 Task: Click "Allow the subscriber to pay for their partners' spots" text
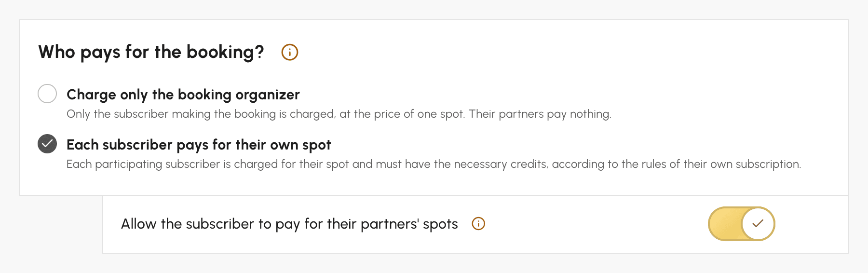click(x=289, y=224)
